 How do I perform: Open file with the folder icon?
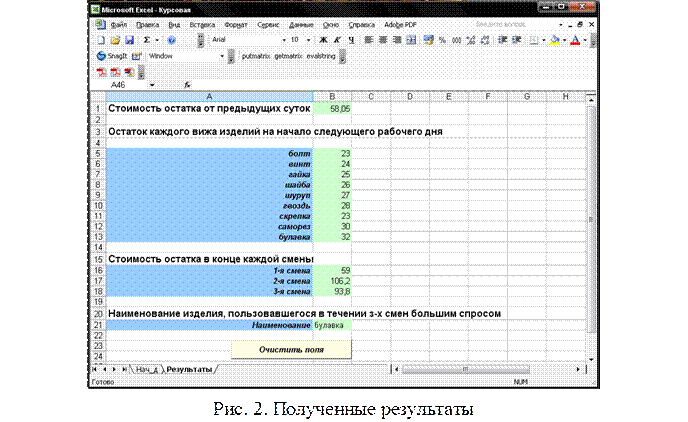point(116,40)
